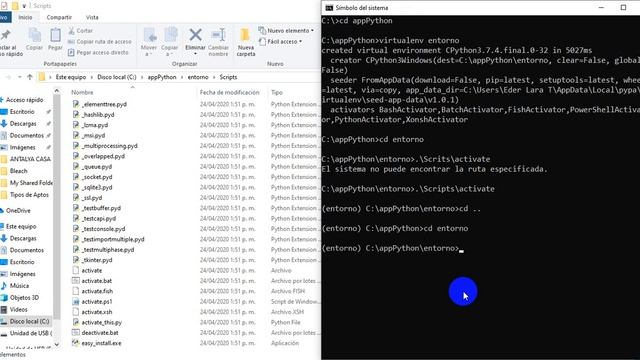640x360 pixels.
Task: Select Videos in navigation pane
Action: 18,309
